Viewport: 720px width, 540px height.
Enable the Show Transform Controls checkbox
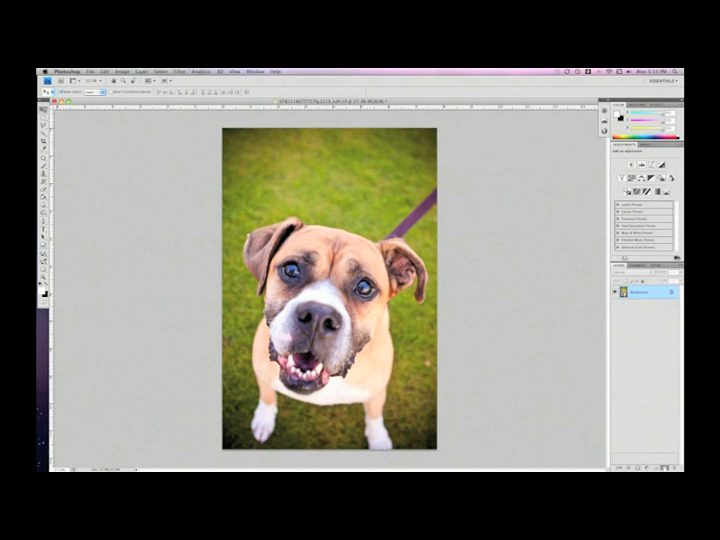pyautogui.click(x=112, y=92)
